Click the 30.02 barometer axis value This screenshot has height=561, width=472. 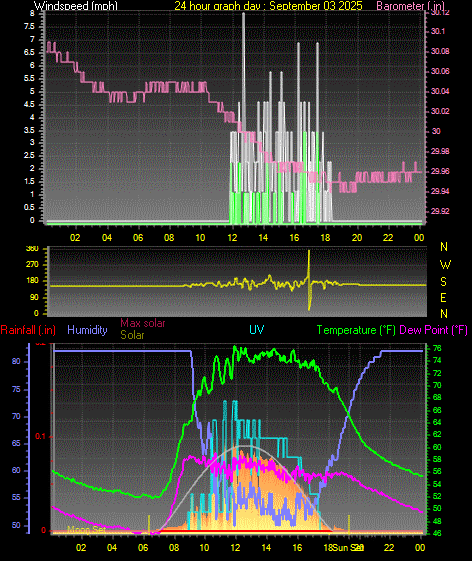click(x=440, y=111)
